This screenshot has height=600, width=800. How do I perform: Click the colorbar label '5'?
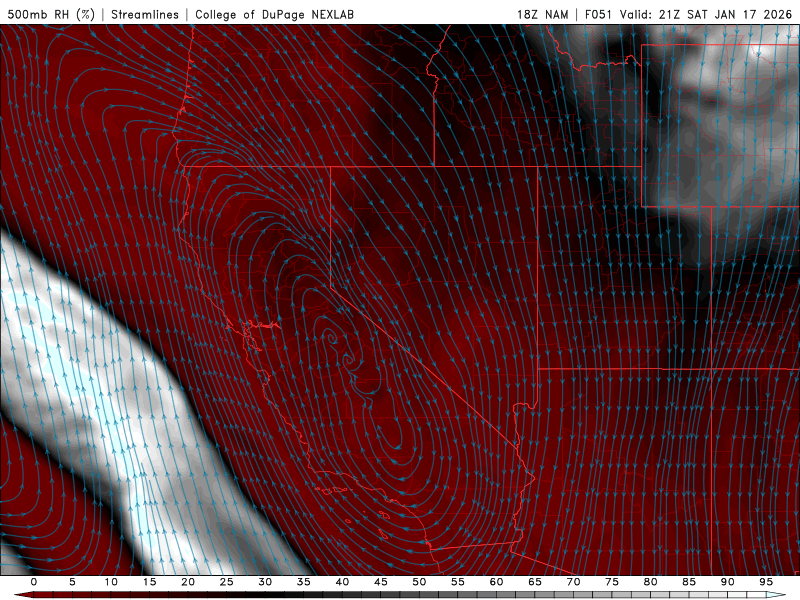pyautogui.click(x=72, y=582)
